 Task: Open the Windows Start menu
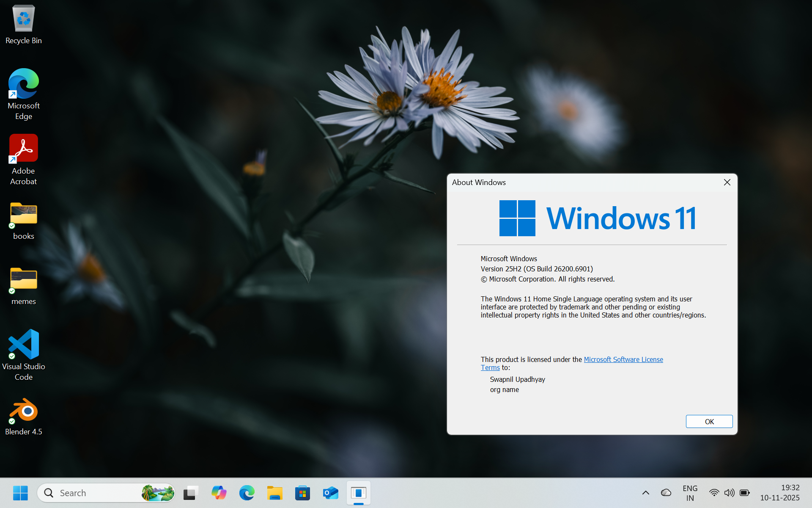point(20,493)
